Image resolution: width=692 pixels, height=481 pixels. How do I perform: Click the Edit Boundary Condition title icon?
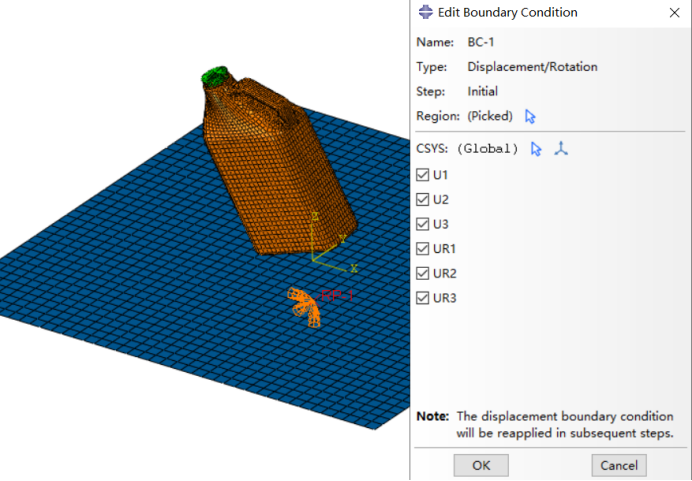point(425,12)
